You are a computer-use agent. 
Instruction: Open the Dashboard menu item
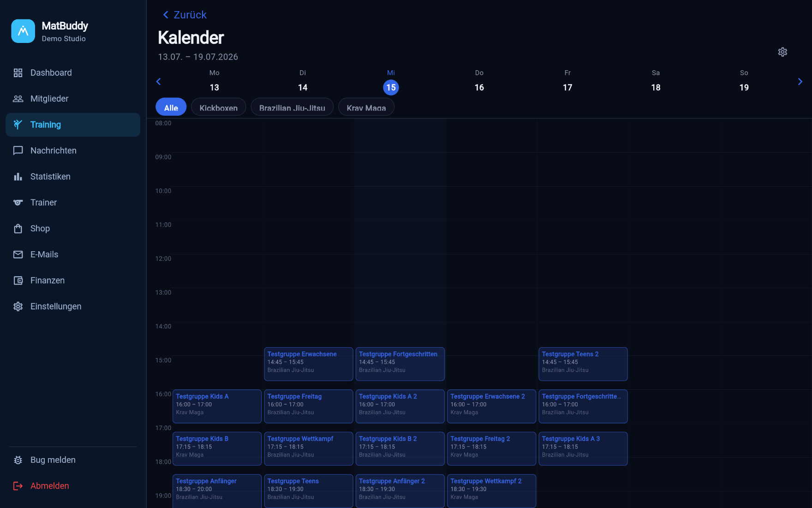[73, 73]
